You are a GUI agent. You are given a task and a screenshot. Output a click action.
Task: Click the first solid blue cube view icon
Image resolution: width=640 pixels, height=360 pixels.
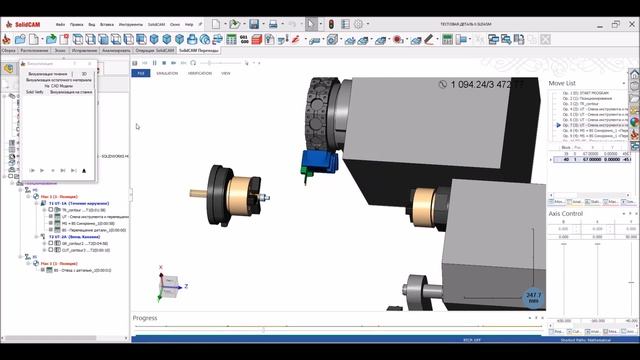click(154, 39)
